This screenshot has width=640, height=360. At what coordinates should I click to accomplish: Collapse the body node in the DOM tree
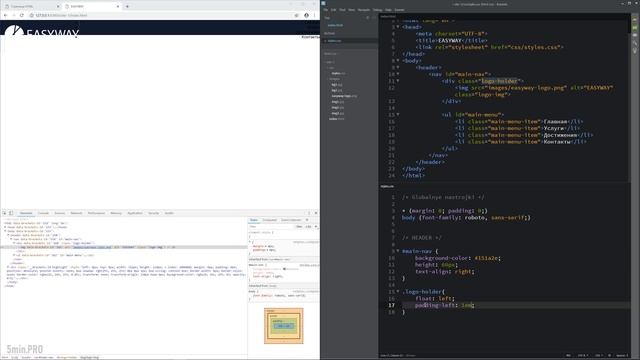tap(5, 231)
